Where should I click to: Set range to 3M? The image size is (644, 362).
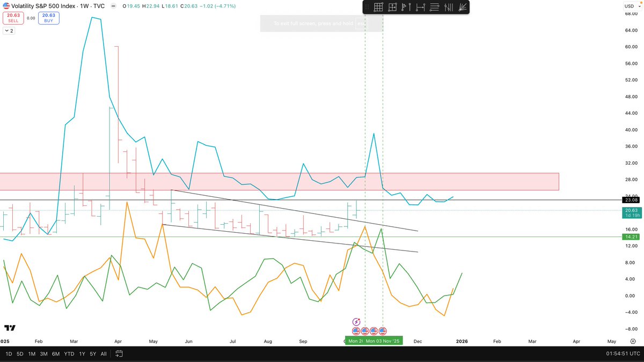pos(43,354)
